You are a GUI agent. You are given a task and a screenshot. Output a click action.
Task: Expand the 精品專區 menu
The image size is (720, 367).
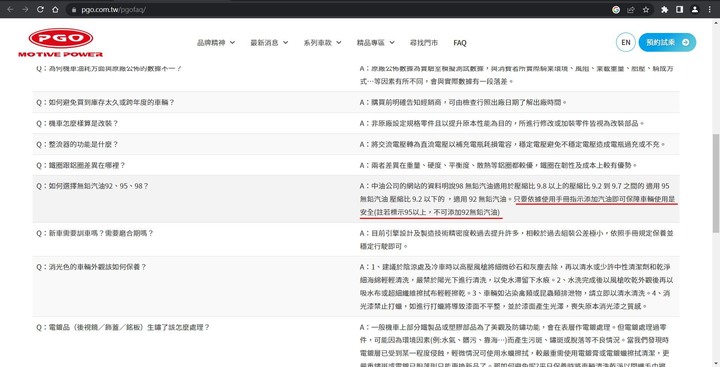point(376,43)
